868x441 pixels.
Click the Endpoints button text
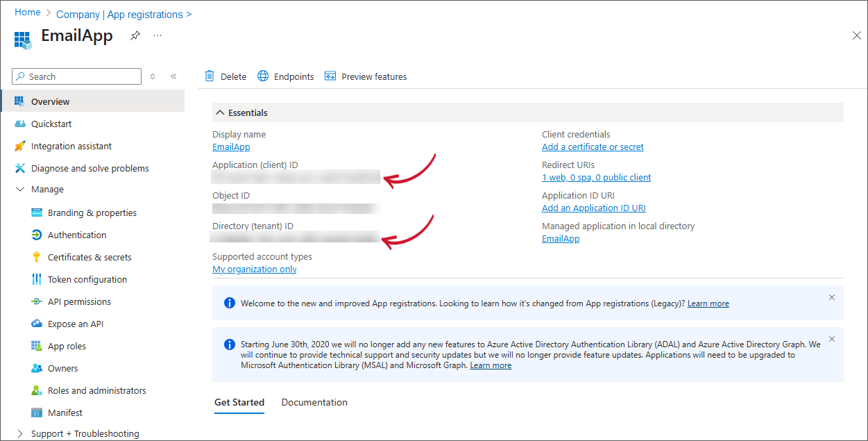click(294, 77)
